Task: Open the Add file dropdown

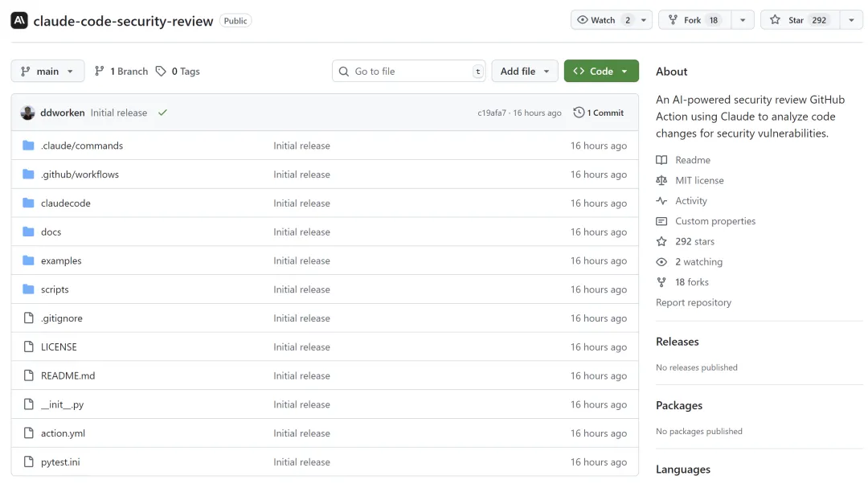Action: (x=525, y=71)
